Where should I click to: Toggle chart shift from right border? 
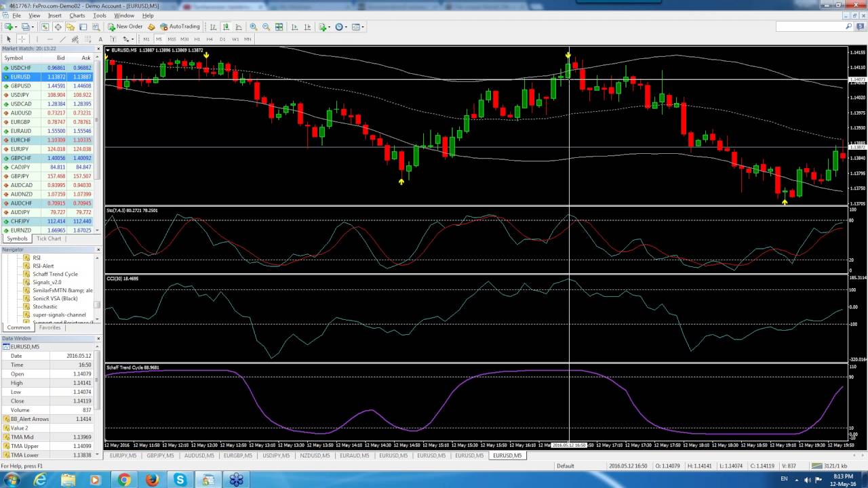(x=307, y=27)
